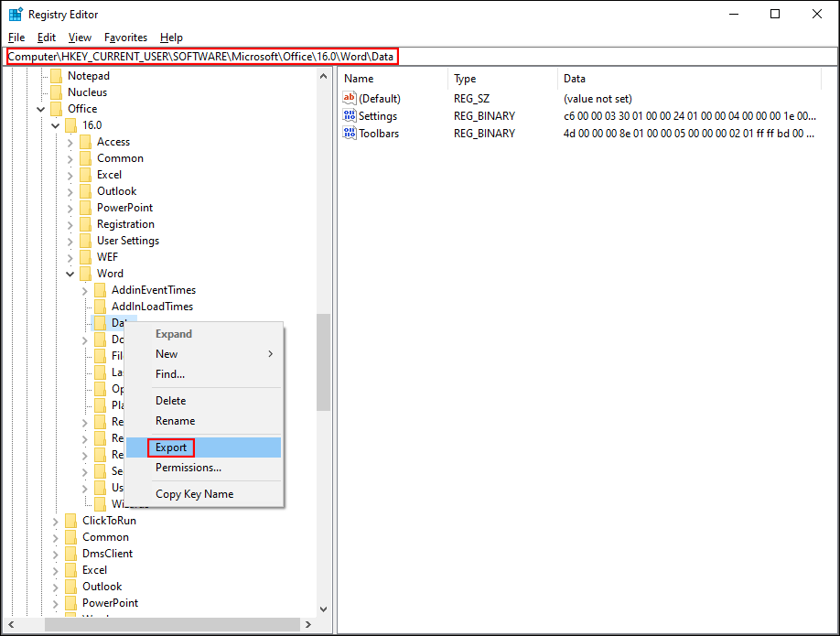Click the DmsClient folder icon
The image size is (840, 636).
click(70, 554)
